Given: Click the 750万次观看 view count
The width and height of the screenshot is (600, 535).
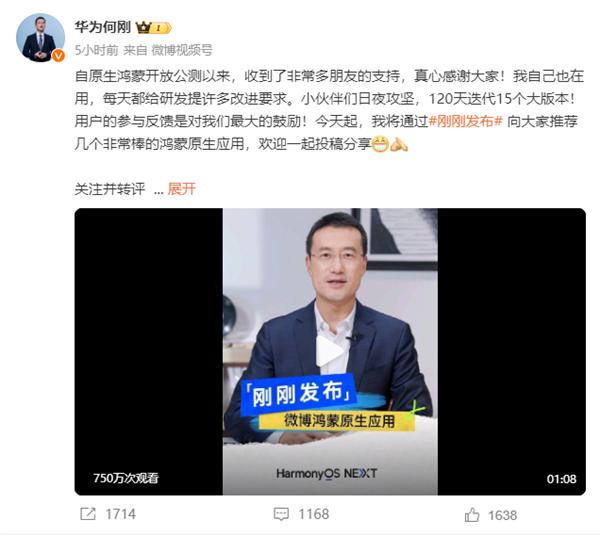Looking at the screenshot, I should (126, 478).
